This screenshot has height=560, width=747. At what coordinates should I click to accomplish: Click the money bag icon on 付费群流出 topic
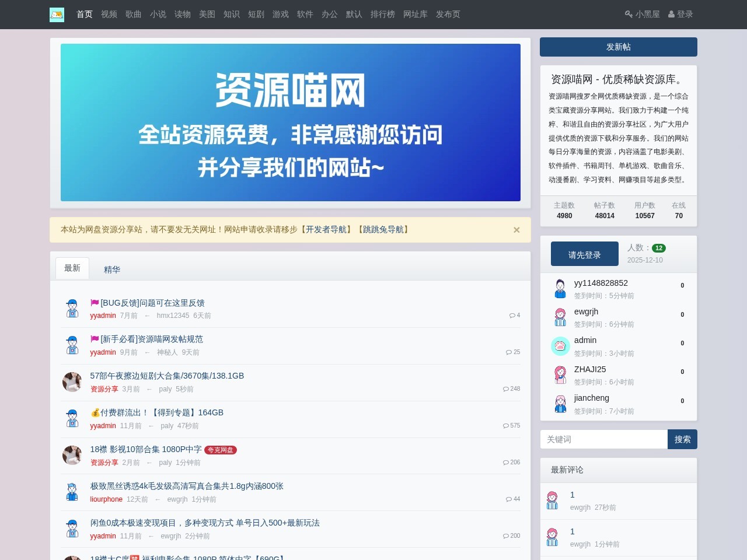tap(94, 412)
